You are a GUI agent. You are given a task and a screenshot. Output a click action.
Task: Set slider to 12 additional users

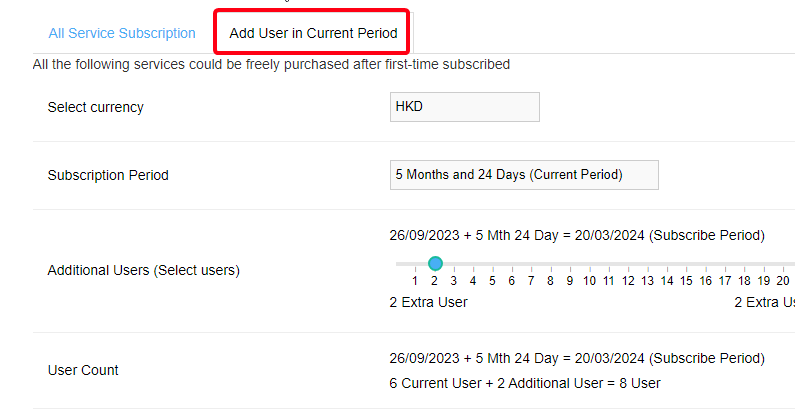point(628,264)
